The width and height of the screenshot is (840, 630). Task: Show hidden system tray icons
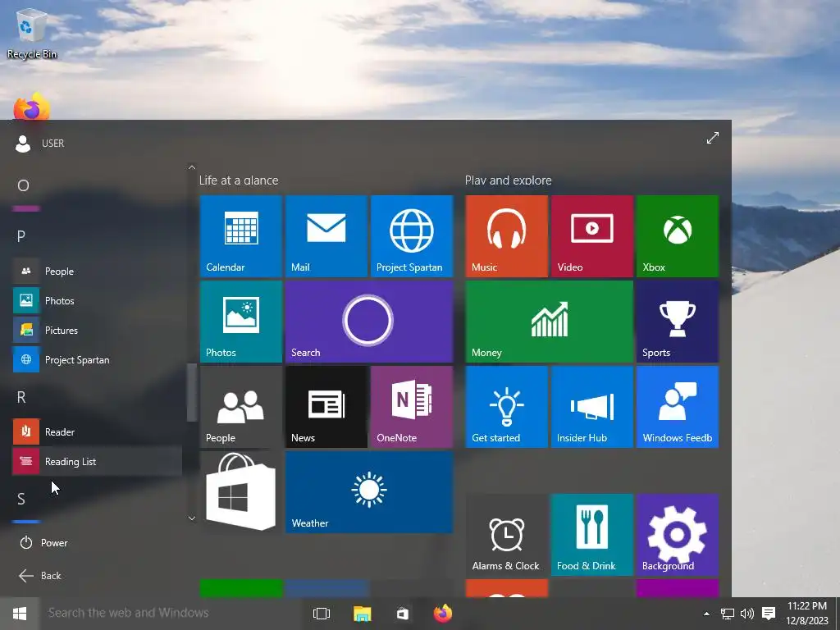(x=706, y=614)
